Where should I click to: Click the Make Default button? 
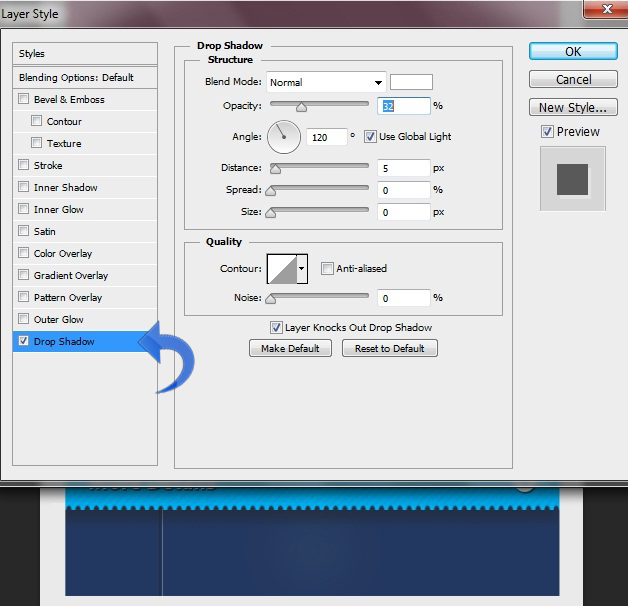290,348
